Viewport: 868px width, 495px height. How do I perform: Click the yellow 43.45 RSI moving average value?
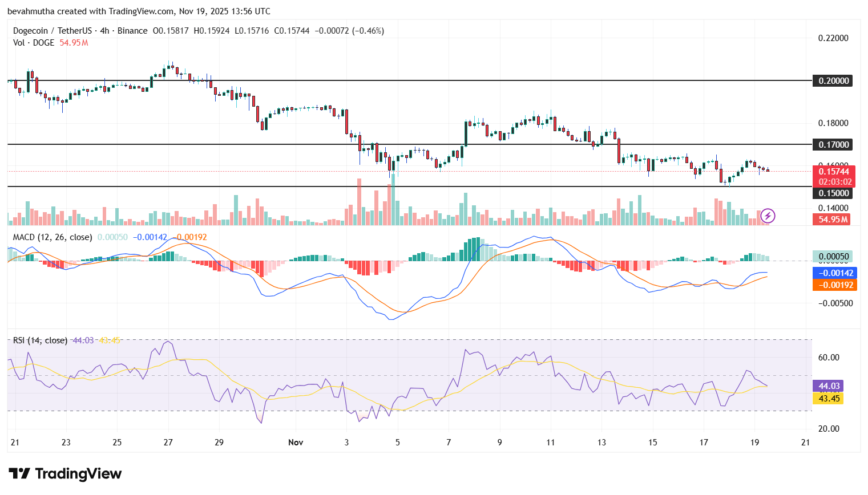[829, 399]
